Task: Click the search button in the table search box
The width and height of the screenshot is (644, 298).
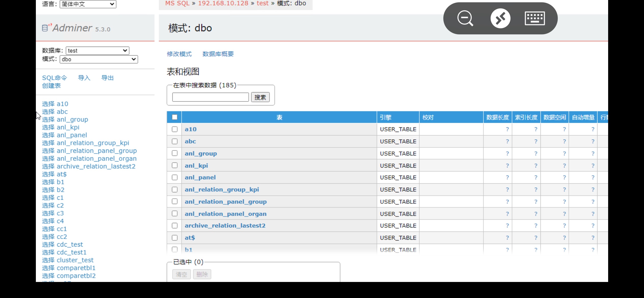Action: tap(260, 97)
